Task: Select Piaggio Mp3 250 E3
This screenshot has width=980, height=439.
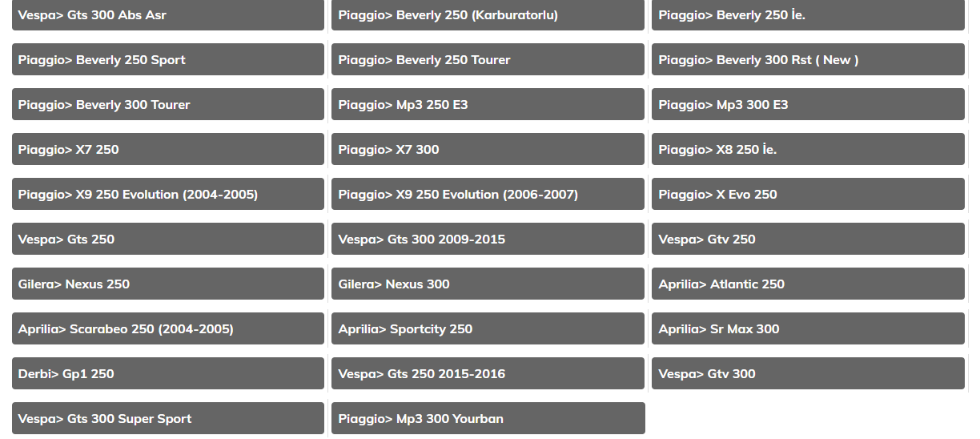Action: click(x=488, y=105)
